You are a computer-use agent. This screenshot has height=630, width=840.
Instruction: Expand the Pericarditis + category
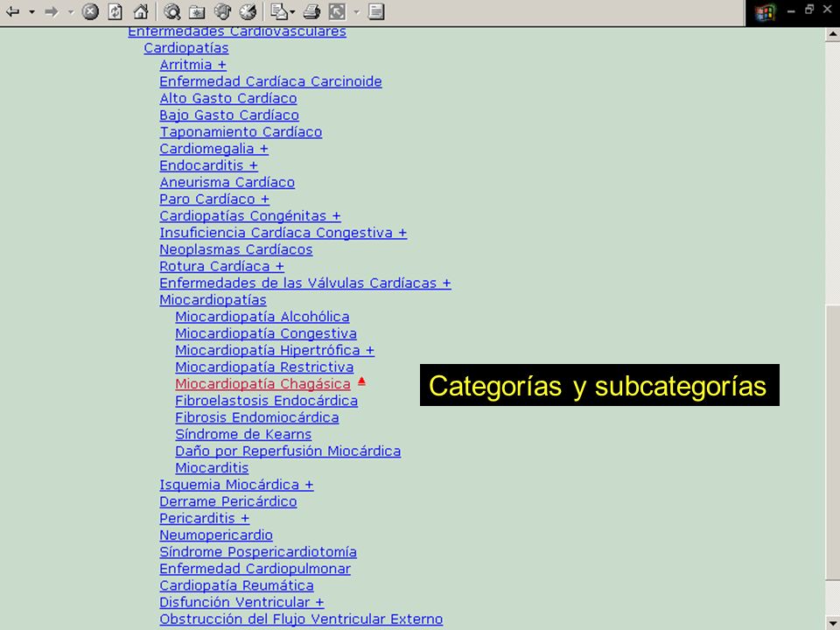click(x=204, y=518)
